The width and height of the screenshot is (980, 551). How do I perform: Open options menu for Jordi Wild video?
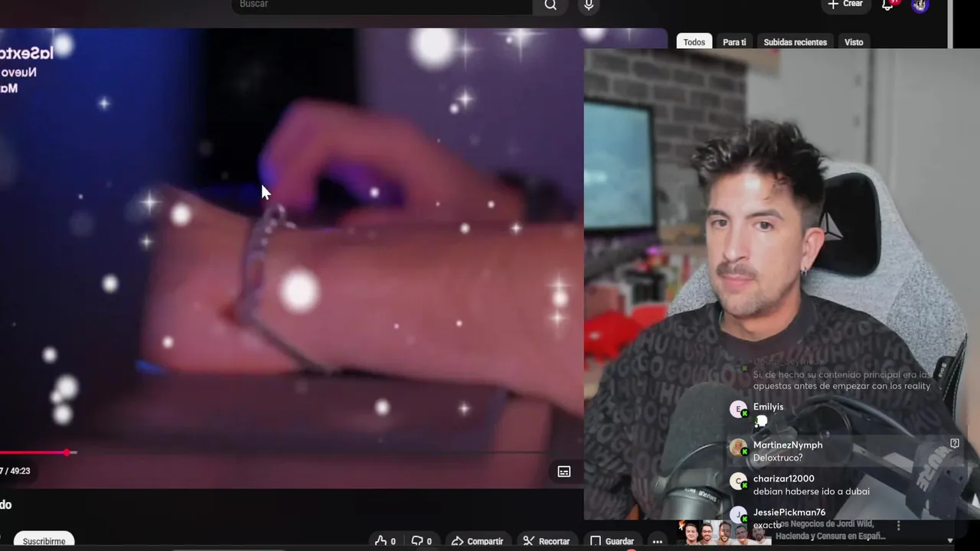coord(898,526)
